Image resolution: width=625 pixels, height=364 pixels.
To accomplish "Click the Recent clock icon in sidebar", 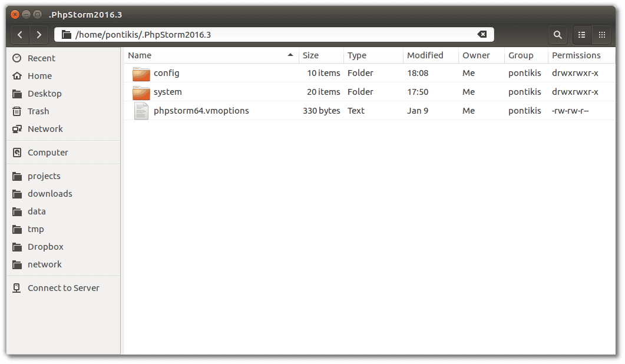I will (16, 58).
